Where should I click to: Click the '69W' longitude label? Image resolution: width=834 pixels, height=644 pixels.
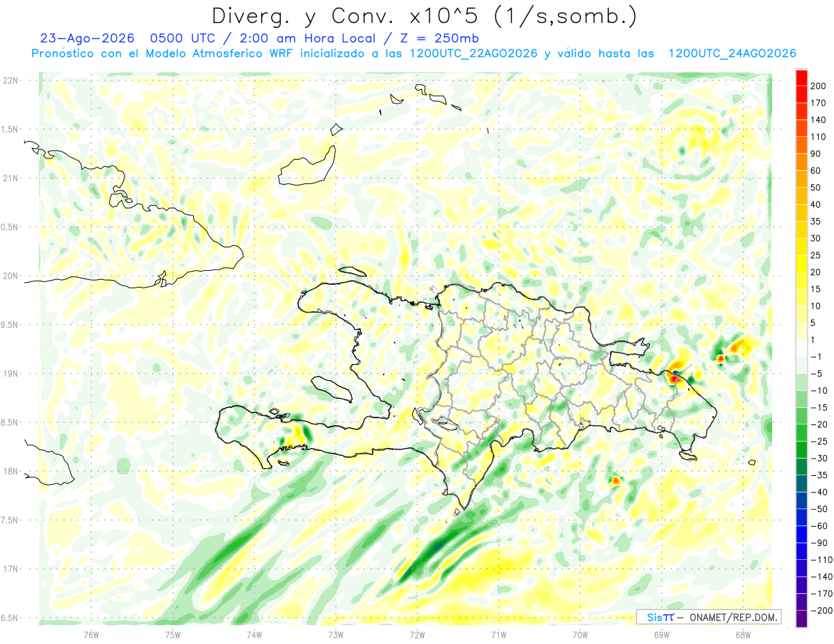tap(662, 635)
